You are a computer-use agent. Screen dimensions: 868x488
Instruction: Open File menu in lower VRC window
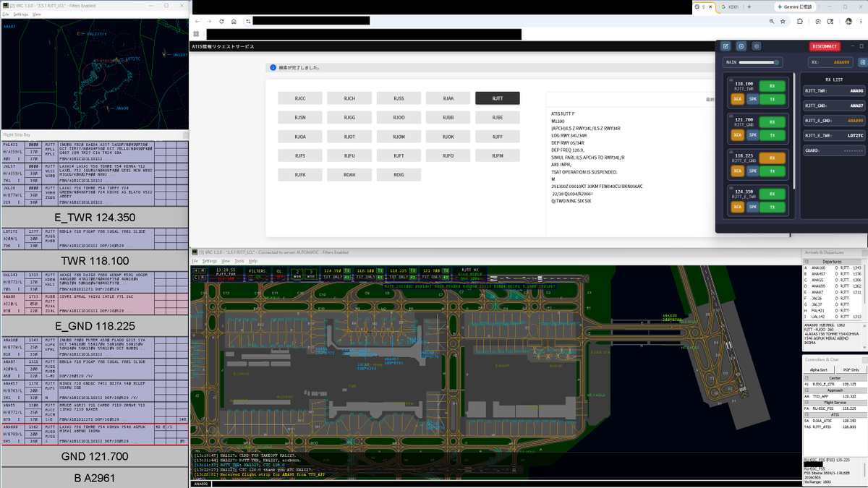click(x=195, y=260)
